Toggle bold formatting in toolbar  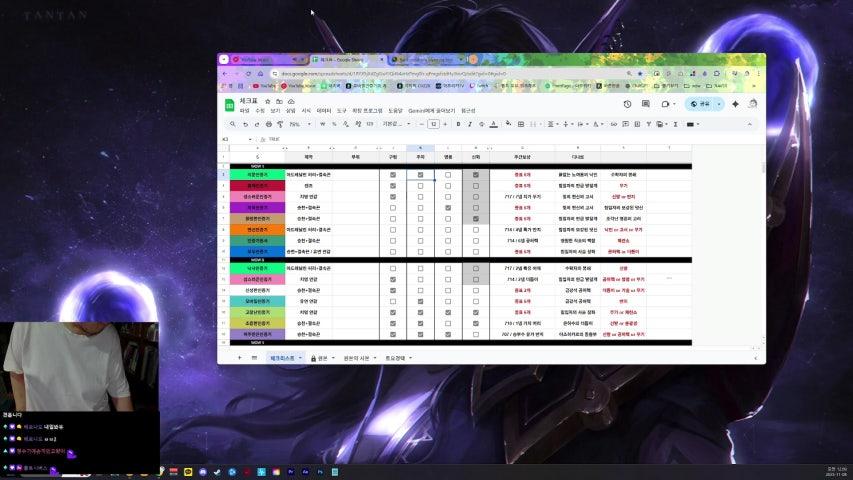(x=458, y=124)
